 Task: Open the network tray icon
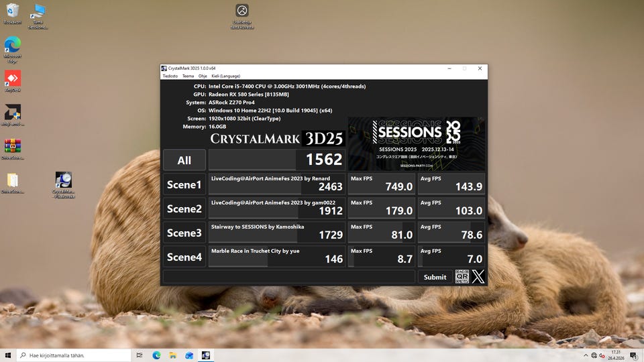tap(594, 355)
